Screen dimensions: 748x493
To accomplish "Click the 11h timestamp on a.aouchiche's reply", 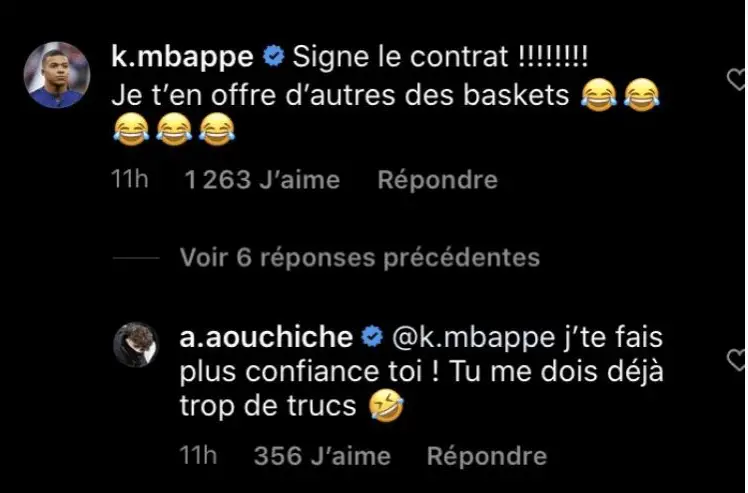I will coord(198,456).
